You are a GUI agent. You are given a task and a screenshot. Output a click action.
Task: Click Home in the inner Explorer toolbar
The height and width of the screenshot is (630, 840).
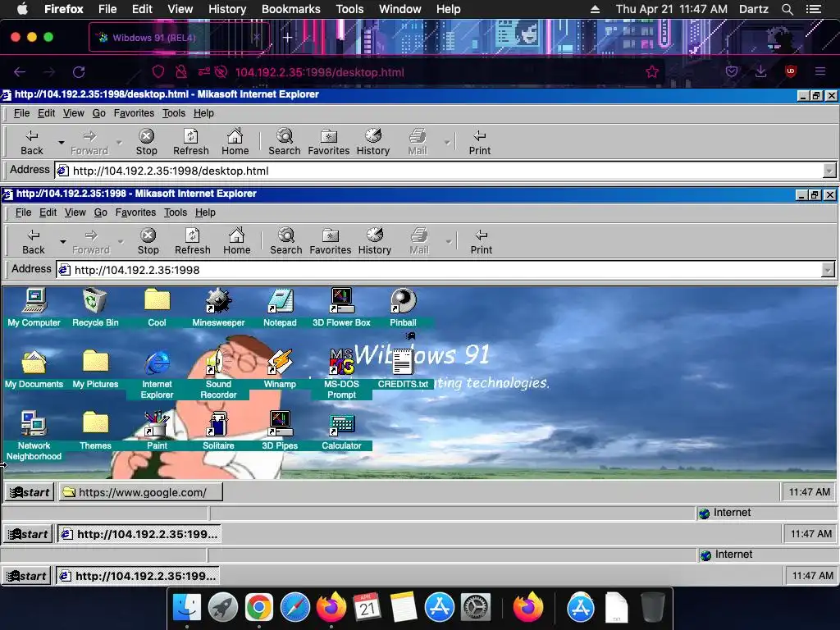(x=237, y=241)
